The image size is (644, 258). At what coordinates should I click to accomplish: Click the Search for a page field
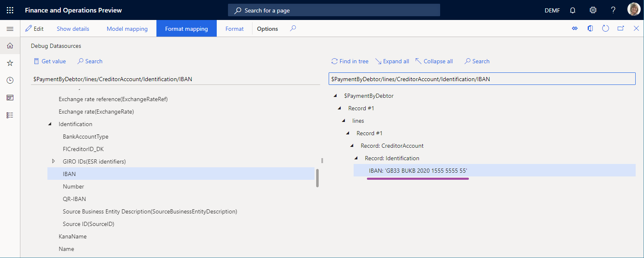334,10
